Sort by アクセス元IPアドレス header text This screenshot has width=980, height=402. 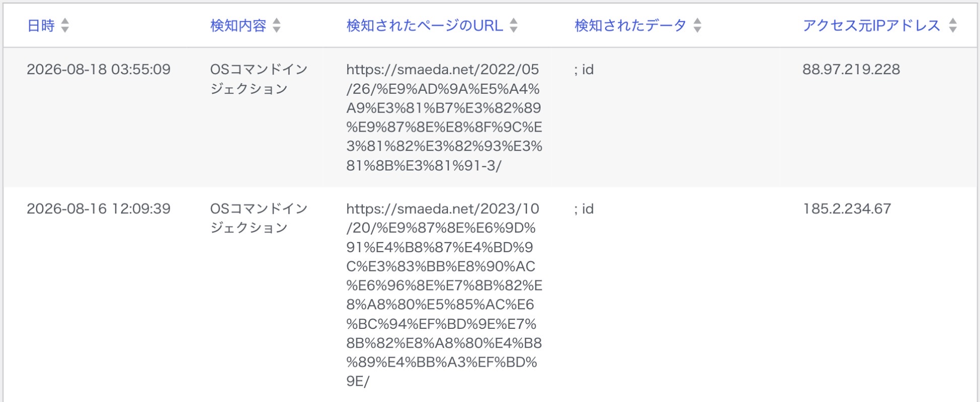[872, 25]
